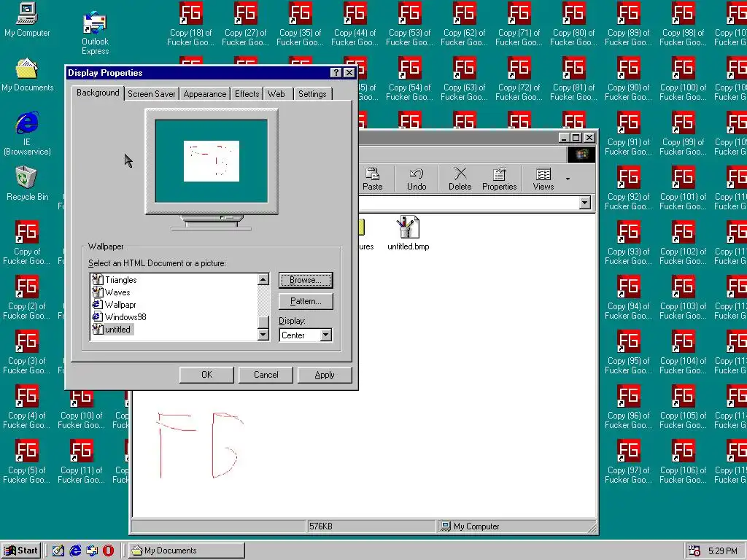Viewport: 747px width, 560px height.
Task: Click the system clock showing 5:29 PM
Action: 722,551
